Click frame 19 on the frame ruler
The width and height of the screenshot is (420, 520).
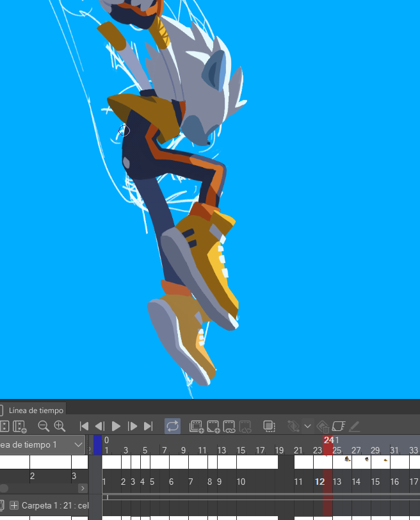[279, 450]
